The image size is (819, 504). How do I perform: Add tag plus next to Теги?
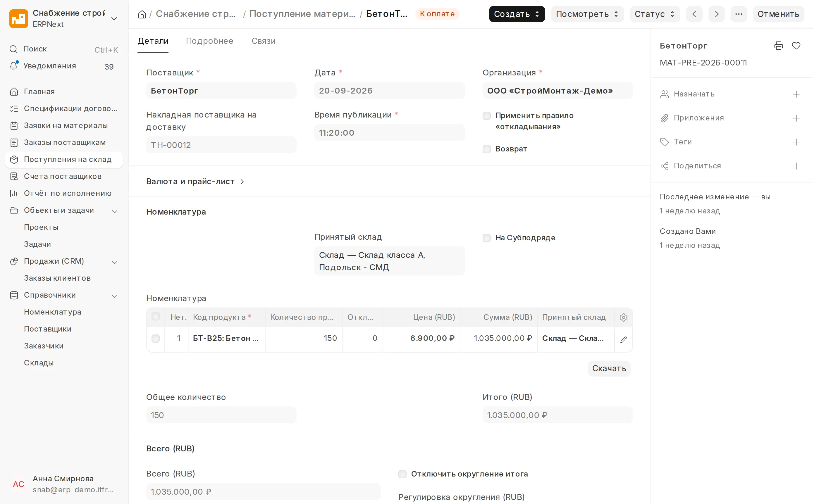click(796, 142)
